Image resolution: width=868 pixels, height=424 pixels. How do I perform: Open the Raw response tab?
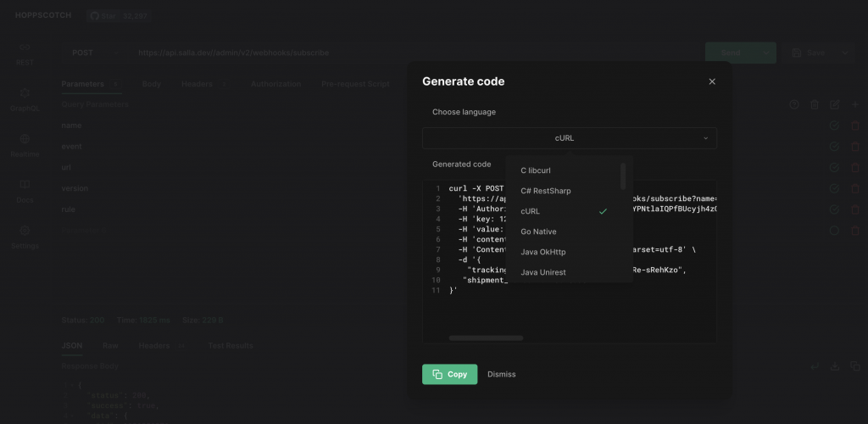110,346
